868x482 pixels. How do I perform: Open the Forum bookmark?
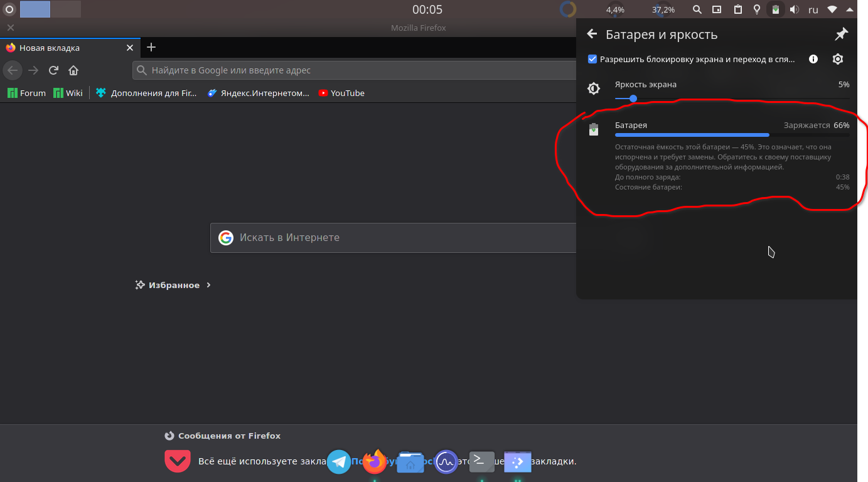click(x=26, y=93)
